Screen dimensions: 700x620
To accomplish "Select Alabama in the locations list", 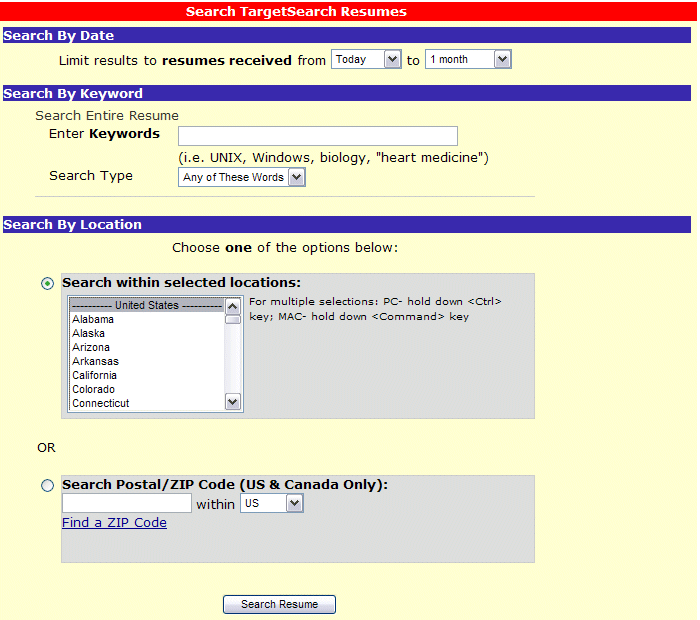I will [147, 319].
